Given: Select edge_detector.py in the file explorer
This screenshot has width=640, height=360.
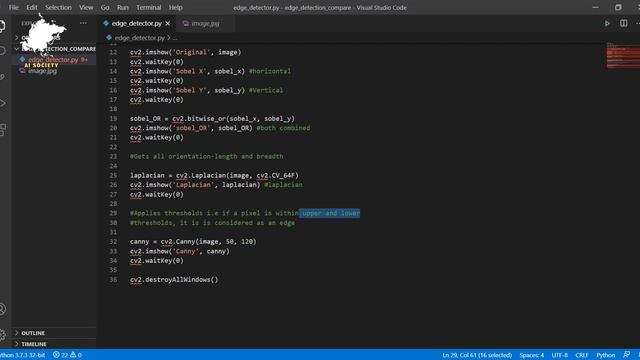Looking at the screenshot, I should pos(54,60).
